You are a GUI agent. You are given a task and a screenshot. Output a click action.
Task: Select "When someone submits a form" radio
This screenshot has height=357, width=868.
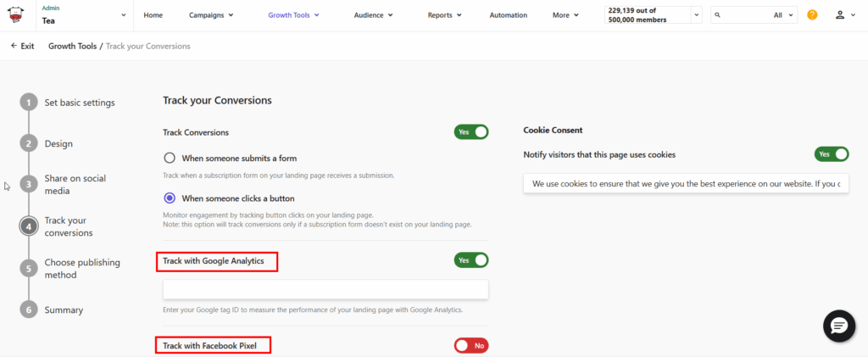point(170,159)
